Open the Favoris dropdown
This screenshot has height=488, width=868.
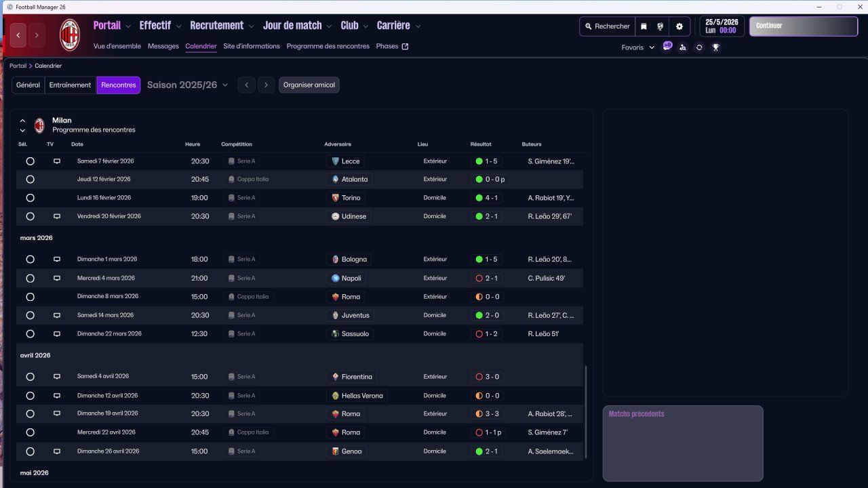[638, 47]
